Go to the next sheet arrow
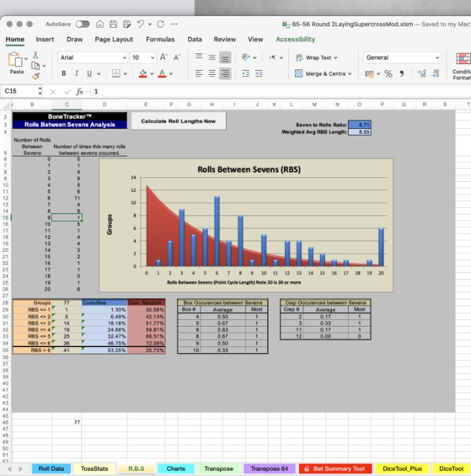 tap(21, 469)
